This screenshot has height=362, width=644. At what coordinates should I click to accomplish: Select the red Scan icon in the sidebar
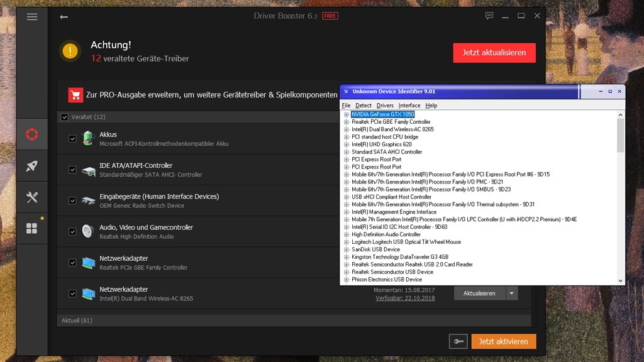coord(31,134)
